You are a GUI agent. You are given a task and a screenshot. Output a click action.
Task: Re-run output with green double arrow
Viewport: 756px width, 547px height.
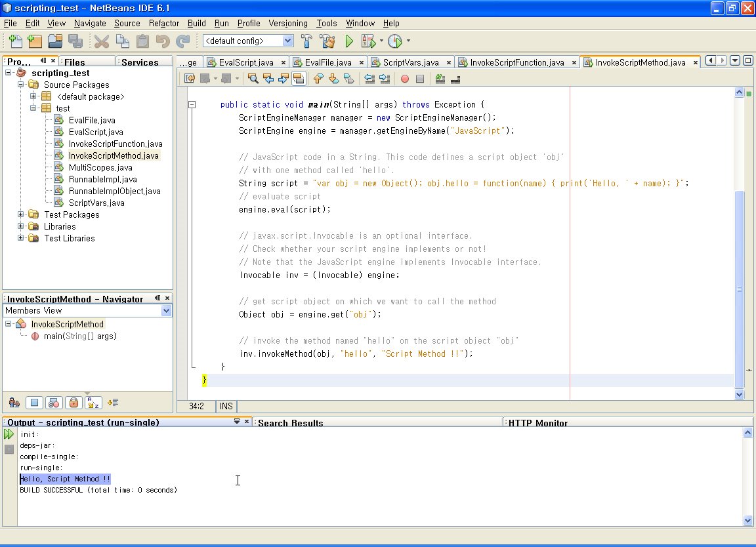(9, 434)
